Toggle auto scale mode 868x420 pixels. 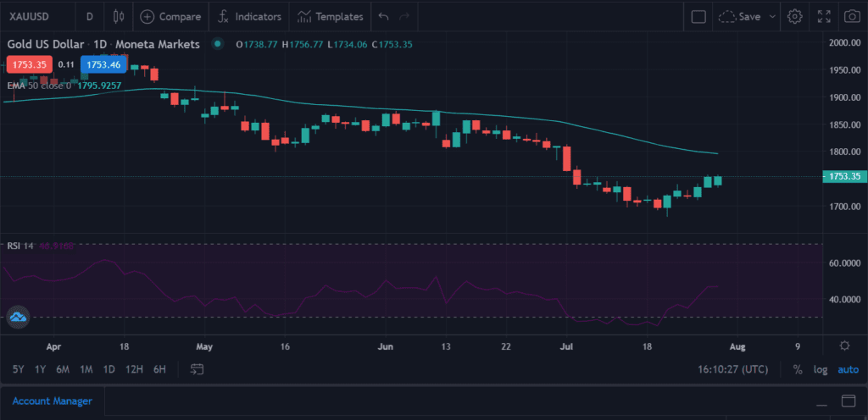pyautogui.click(x=848, y=369)
